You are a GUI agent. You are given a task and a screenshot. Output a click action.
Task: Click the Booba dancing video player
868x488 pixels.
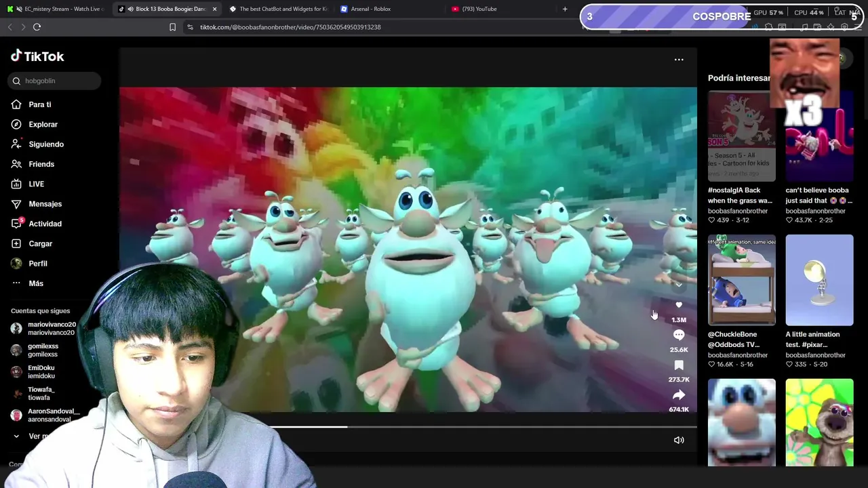point(408,249)
